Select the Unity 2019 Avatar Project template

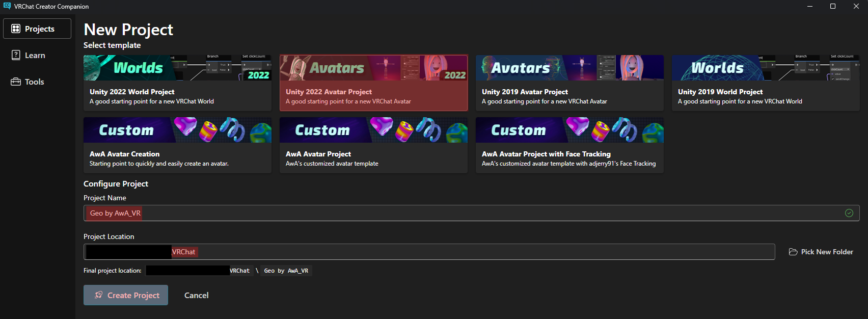click(x=569, y=83)
